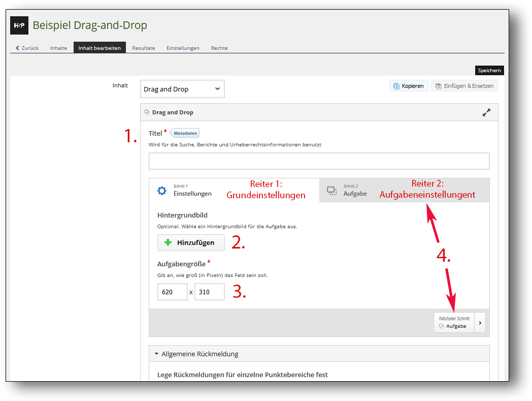Go to the Einstellungen tab in top navigation
The image size is (532, 401).
click(x=183, y=48)
